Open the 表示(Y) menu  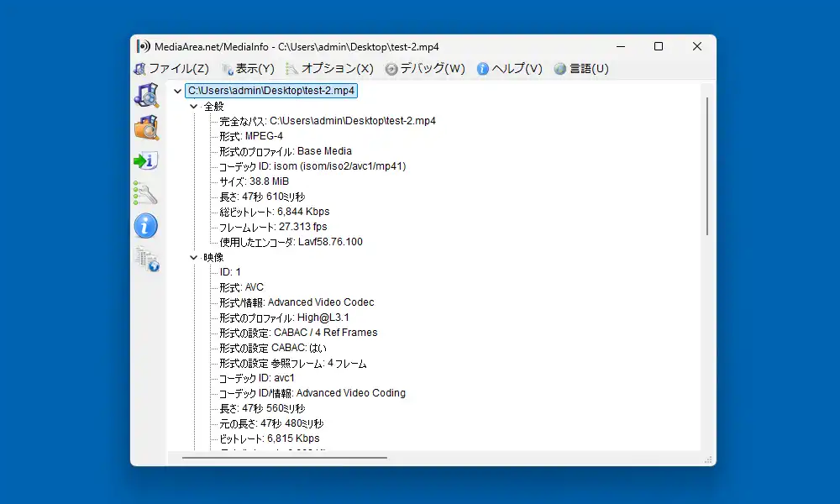tap(248, 69)
